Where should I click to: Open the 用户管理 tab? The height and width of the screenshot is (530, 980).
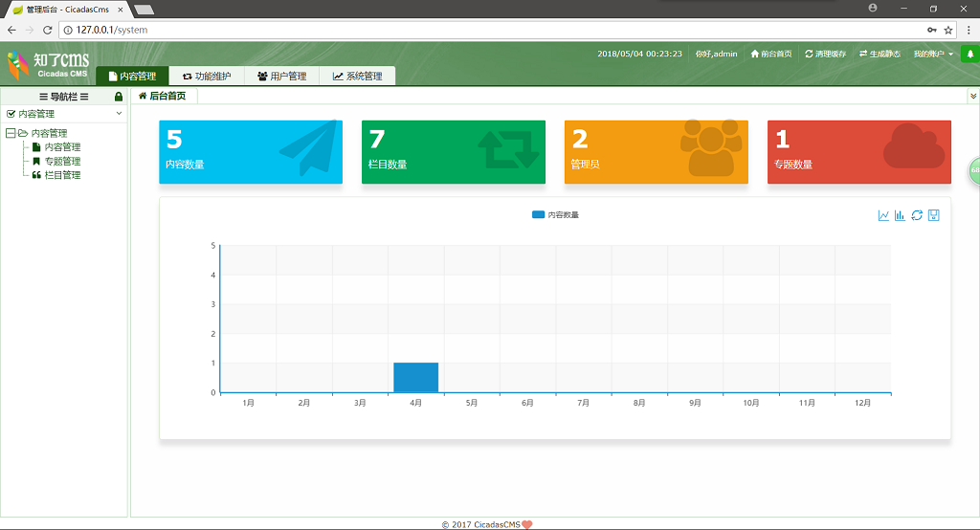[281, 77]
